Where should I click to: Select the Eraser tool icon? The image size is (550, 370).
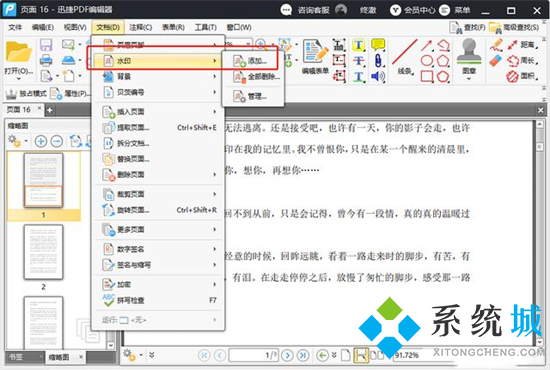point(496,61)
